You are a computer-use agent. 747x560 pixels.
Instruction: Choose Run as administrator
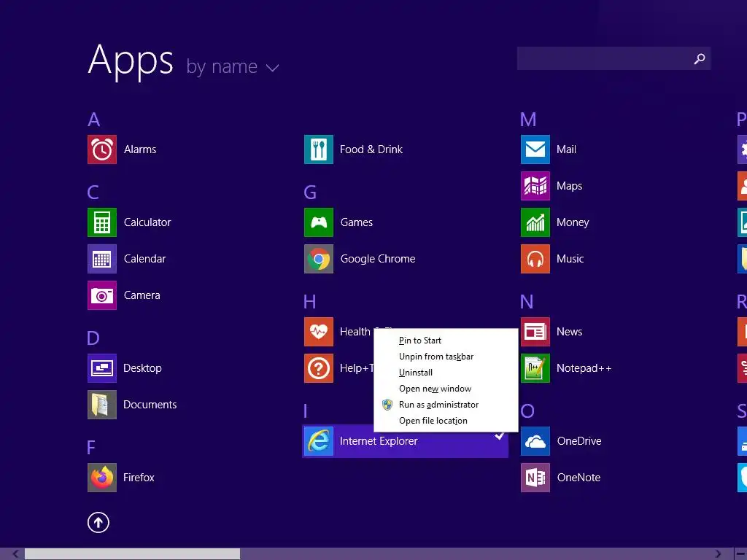tap(438, 405)
